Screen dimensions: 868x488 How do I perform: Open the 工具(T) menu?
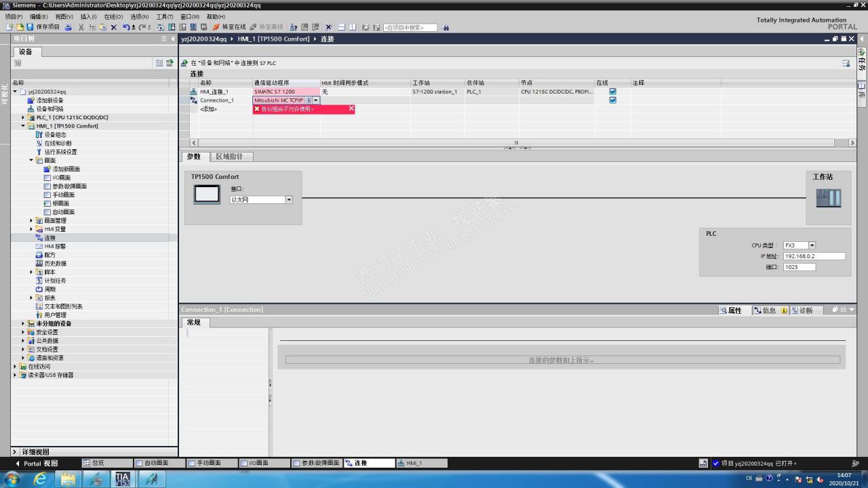(x=165, y=16)
